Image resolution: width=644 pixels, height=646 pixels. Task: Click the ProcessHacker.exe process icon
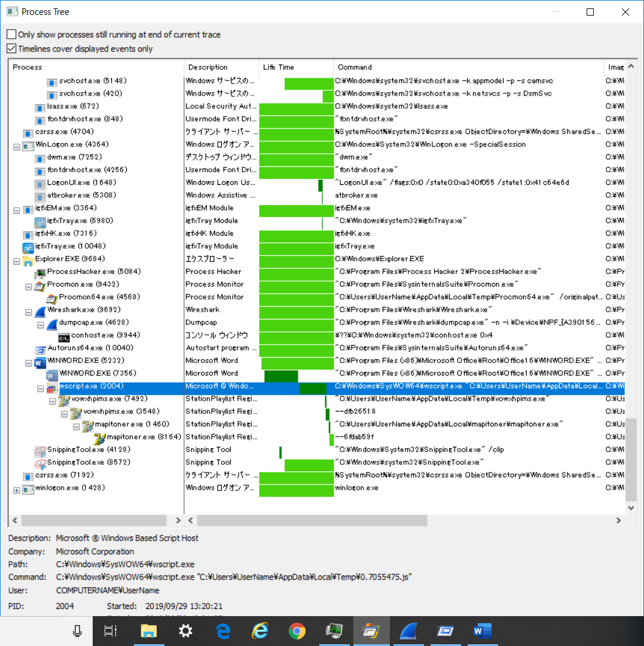(x=40, y=273)
